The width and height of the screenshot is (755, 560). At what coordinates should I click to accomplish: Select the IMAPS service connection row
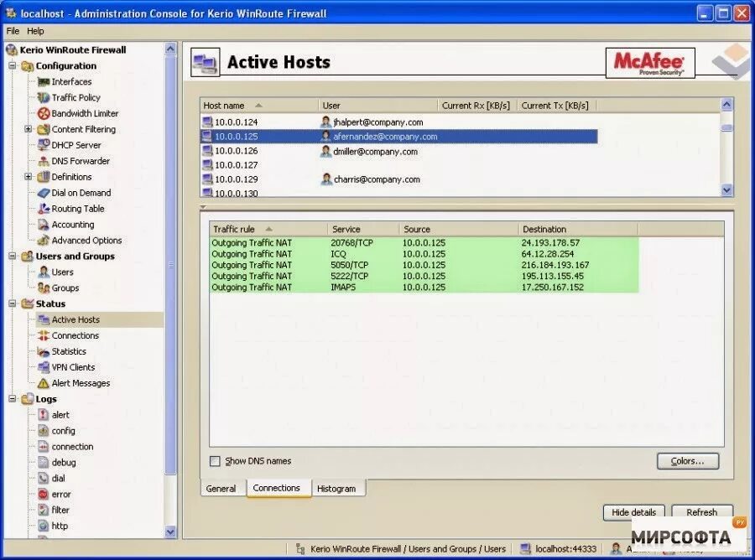click(424, 288)
